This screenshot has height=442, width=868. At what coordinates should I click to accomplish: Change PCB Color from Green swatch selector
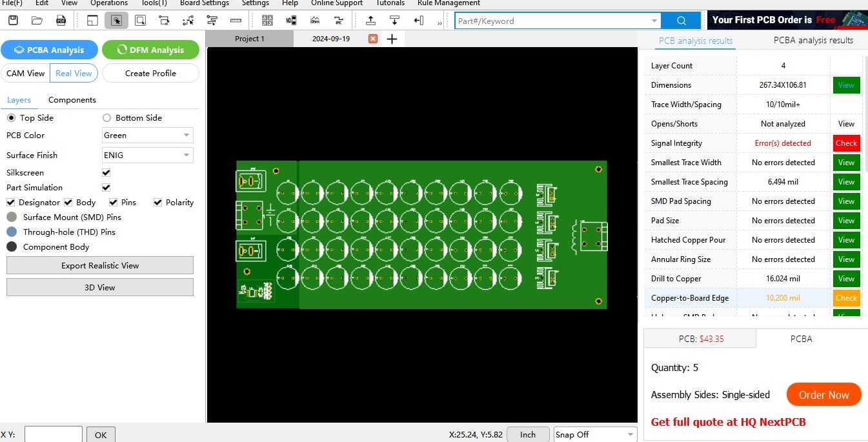[x=147, y=135]
